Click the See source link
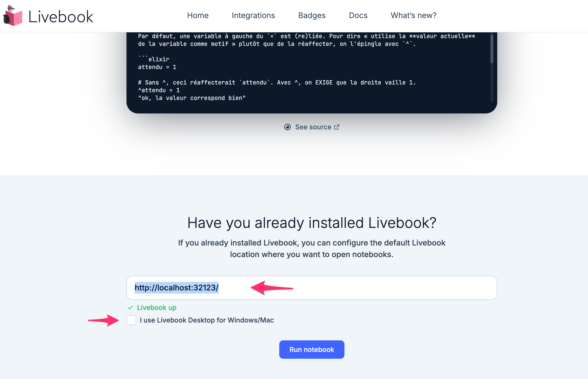Image resolution: width=588 pixels, height=379 pixels. pyautogui.click(x=312, y=127)
